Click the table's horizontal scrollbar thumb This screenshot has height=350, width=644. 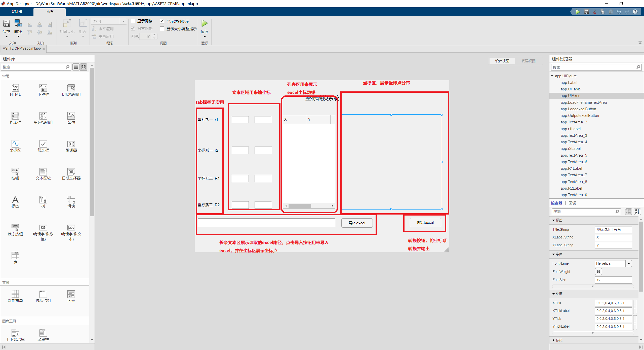click(300, 206)
